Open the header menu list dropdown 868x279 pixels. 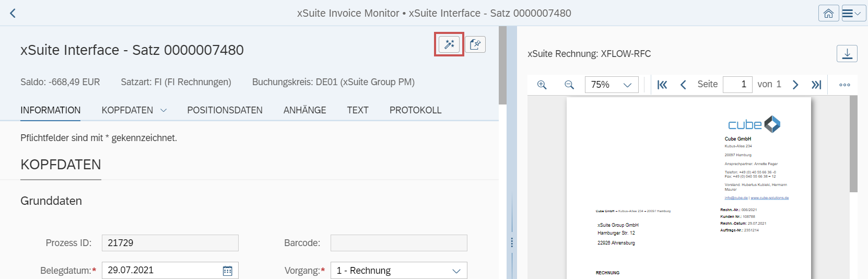click(x=853, y=13)
